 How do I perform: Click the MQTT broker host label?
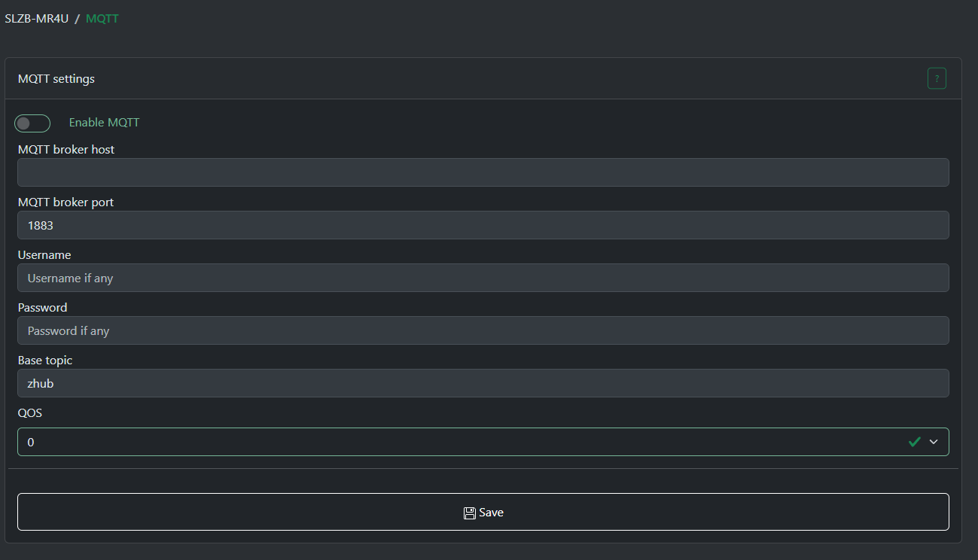tap(66, 149)
